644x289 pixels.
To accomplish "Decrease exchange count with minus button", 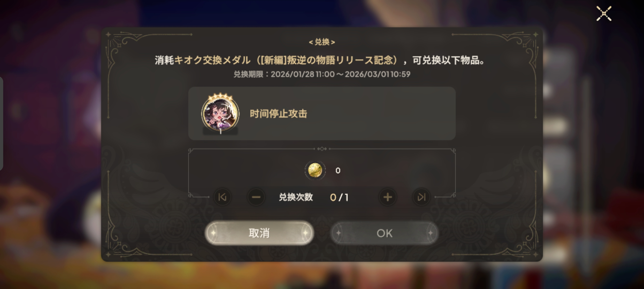I will coord(256,197).
